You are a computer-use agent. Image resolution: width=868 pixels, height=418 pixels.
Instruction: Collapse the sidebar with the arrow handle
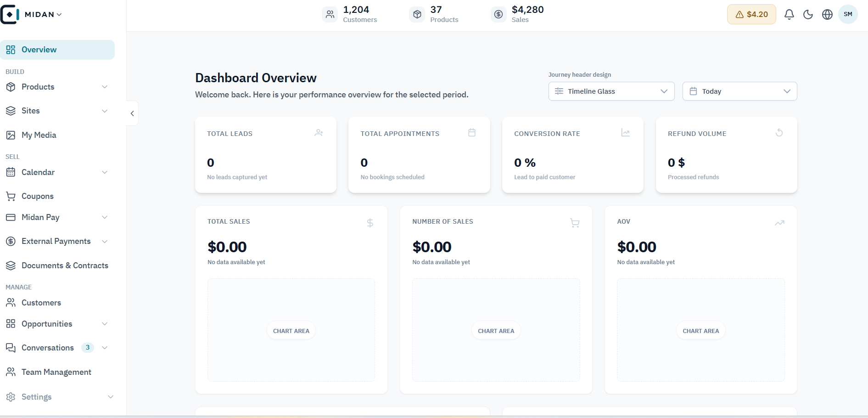click(132, 113)
